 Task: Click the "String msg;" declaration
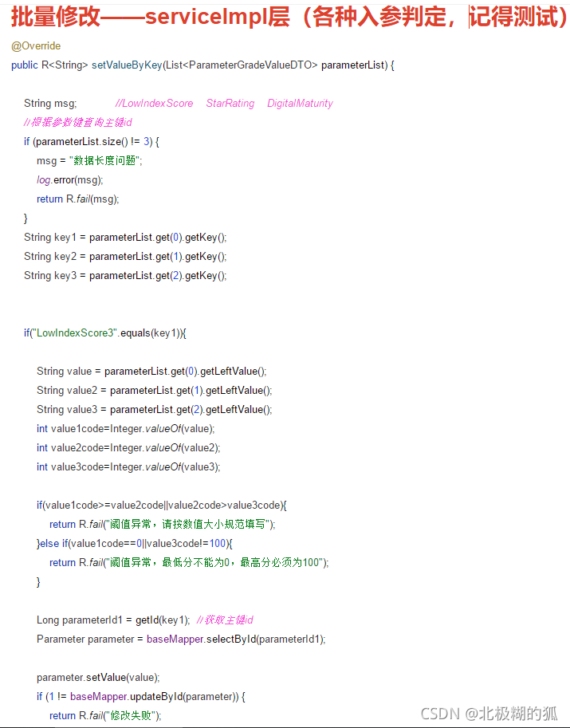tap(50, 103)
